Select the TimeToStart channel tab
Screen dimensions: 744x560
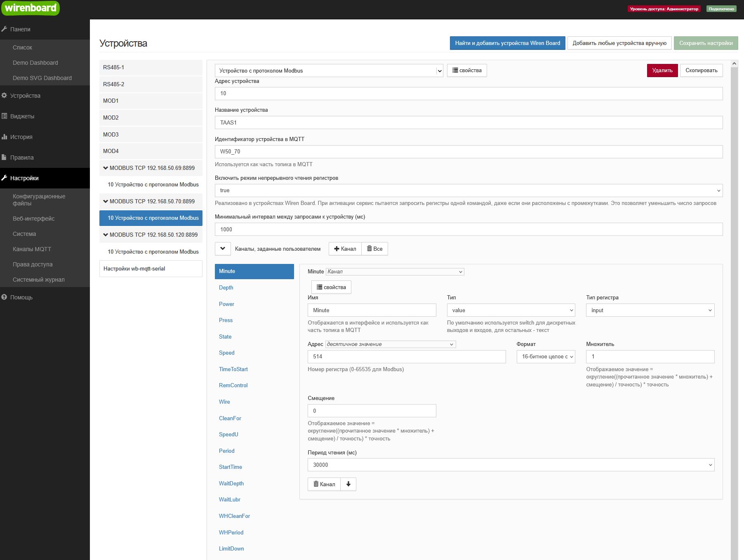[233, 369]
